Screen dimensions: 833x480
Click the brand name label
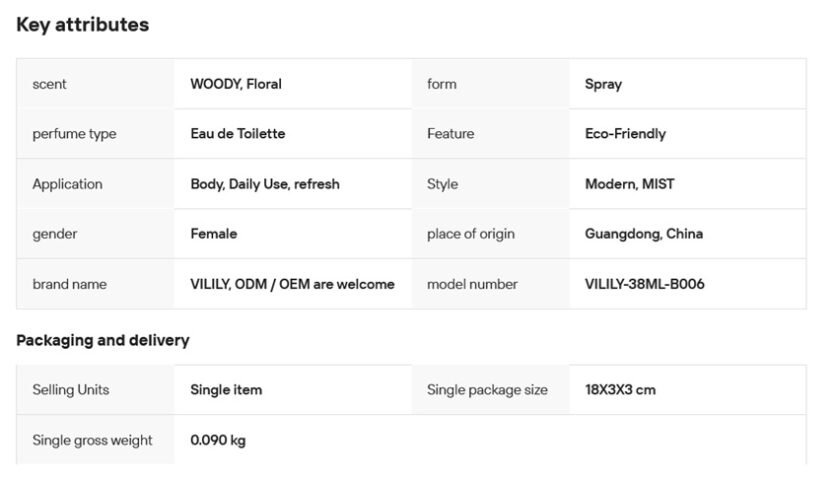tap(69, 284)
